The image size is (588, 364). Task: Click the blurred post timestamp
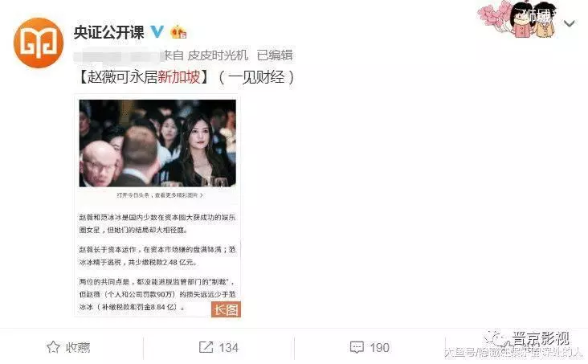119,56
